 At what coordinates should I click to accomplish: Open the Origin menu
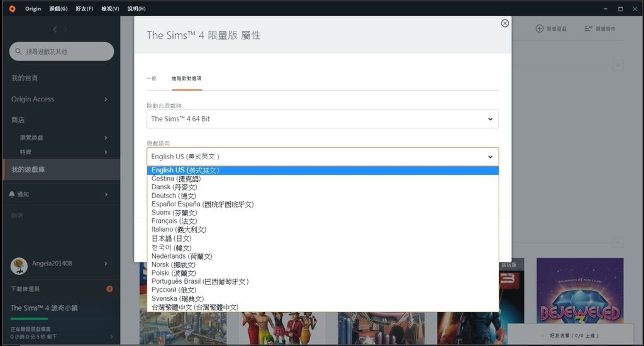pyautogui.click(x=33, y=9)
